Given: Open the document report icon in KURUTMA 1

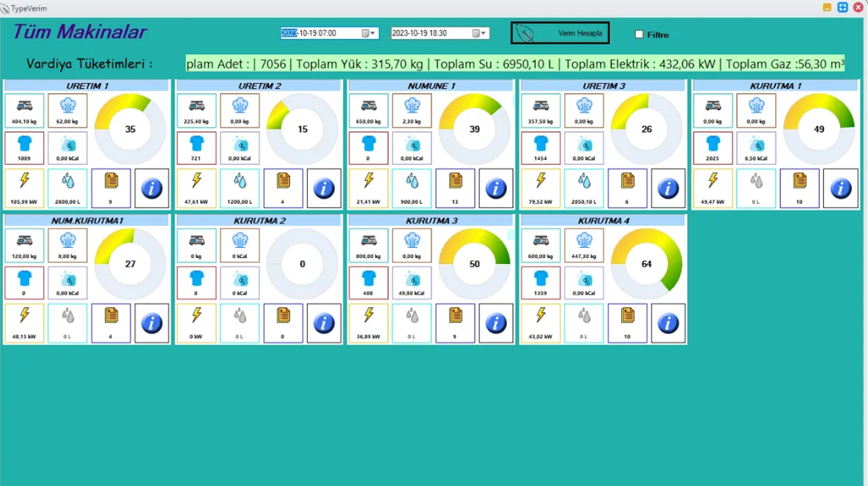Looking at the screenshot, I should 799,181.
